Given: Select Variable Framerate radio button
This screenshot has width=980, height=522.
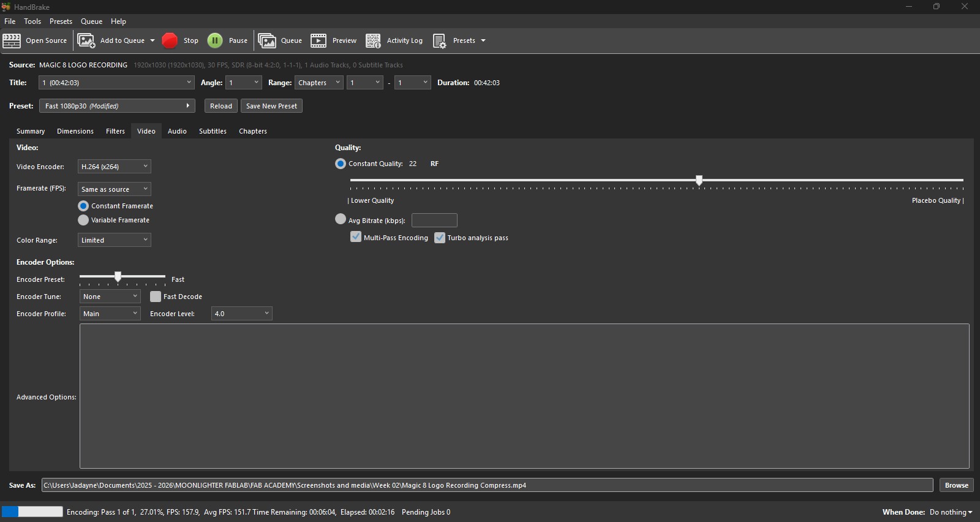Looking at the screenshot, I should tap(83, 220).
